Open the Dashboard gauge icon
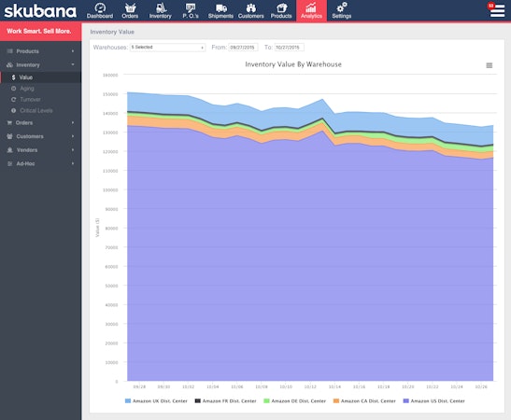Image resolution: width=511 pixels, height=420 pixels. [100, 7]
